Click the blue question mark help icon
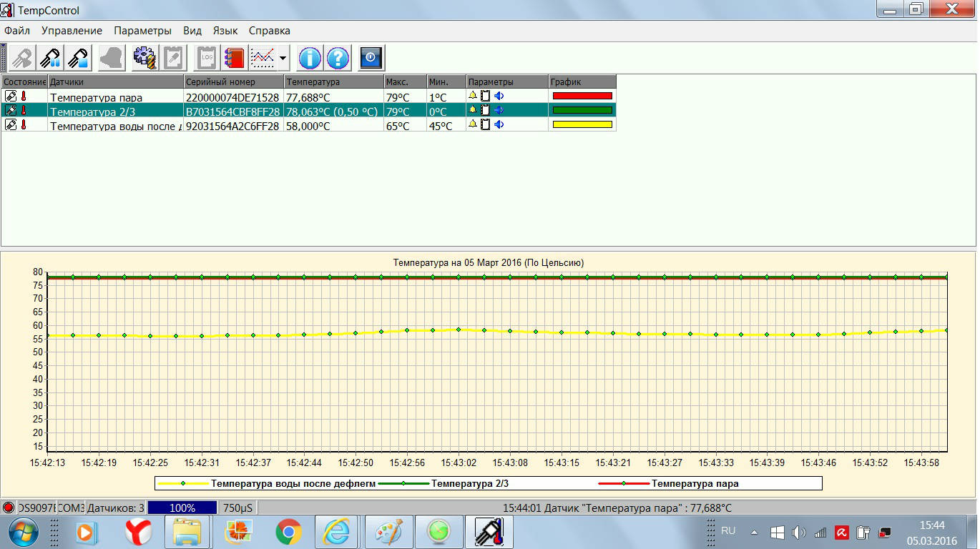The image size is (980, 549). pos(338,58)
